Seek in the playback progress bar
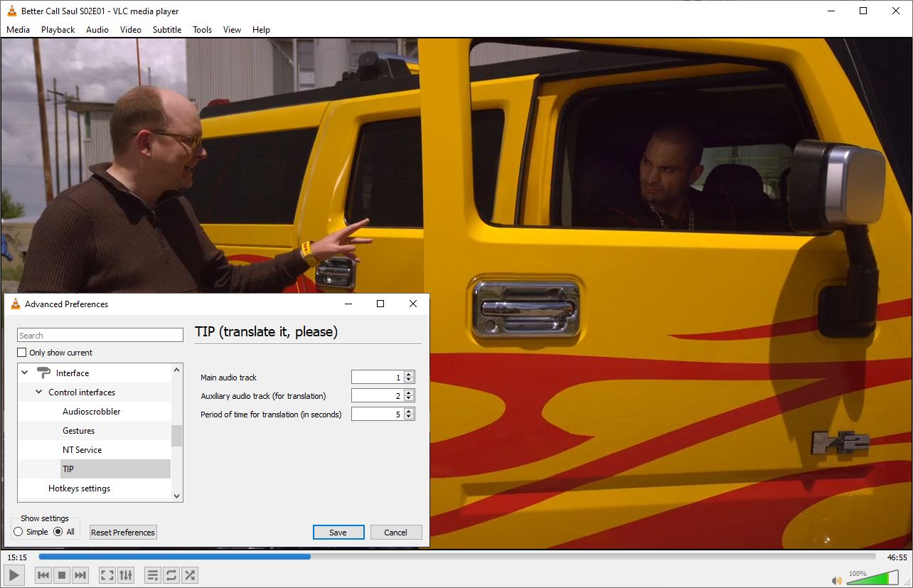The image size is (913, 588). 457,557
